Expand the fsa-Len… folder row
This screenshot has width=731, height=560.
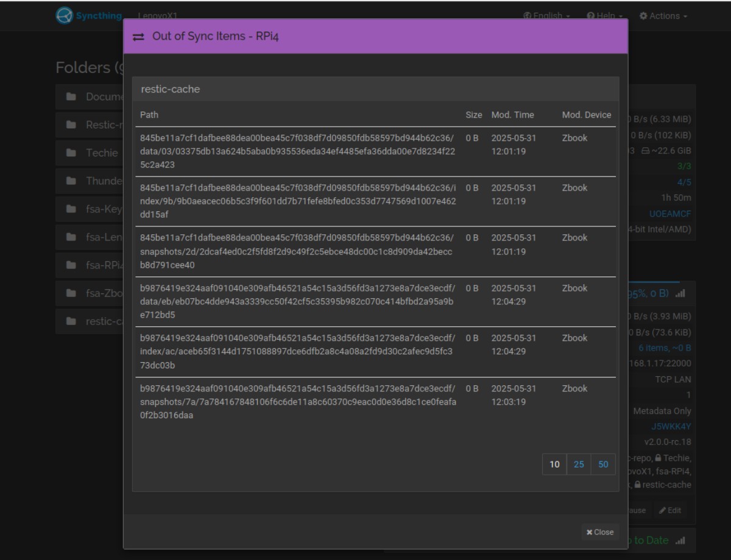(x=90, y=237)
